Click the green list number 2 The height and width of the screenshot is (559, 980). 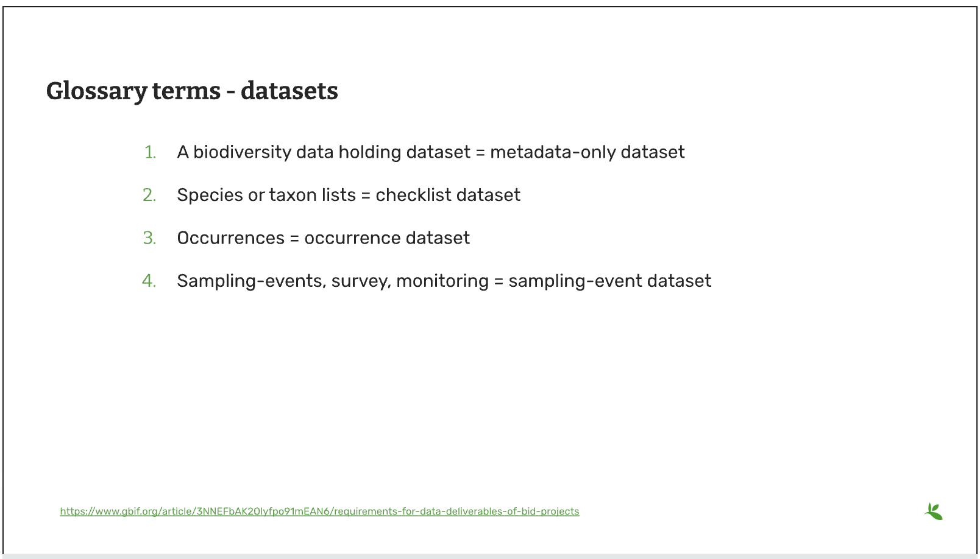click(149, 195)
